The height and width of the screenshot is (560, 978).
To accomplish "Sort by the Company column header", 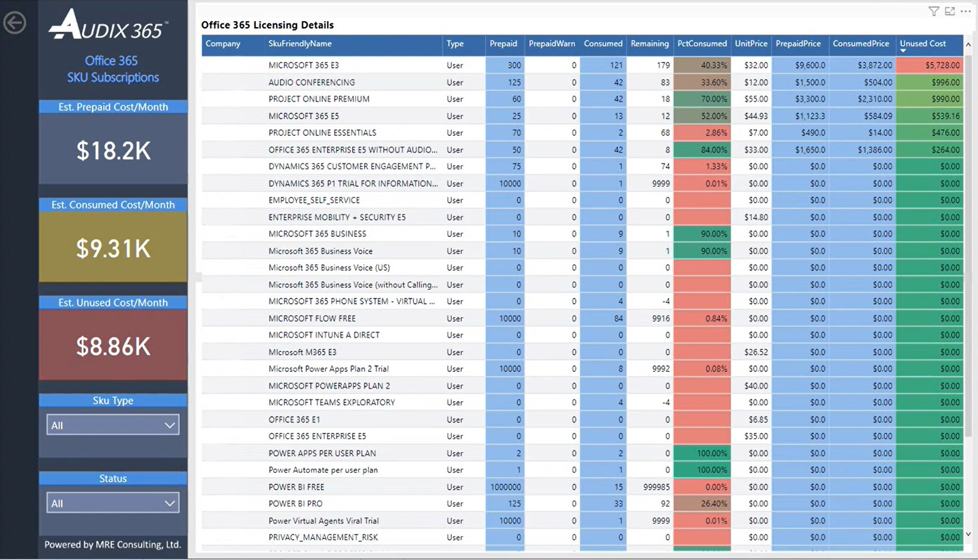I will tap(223, 44).
